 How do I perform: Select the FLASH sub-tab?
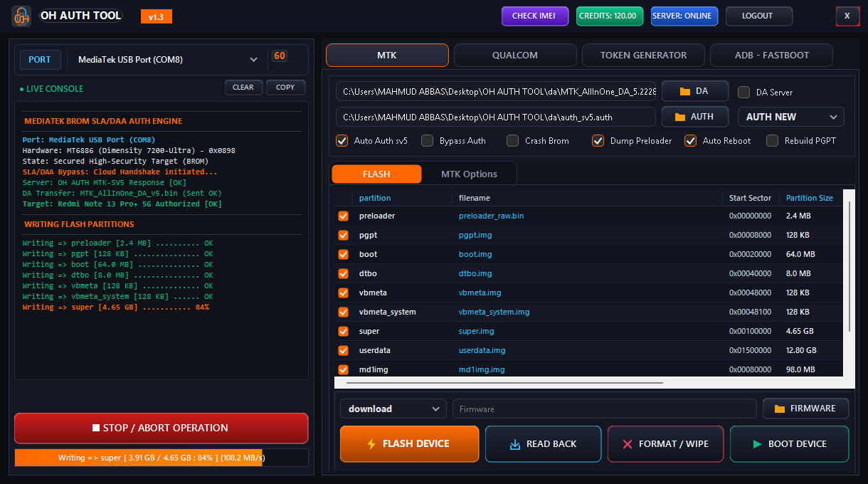pyautogui.click(x=376, y=174)
